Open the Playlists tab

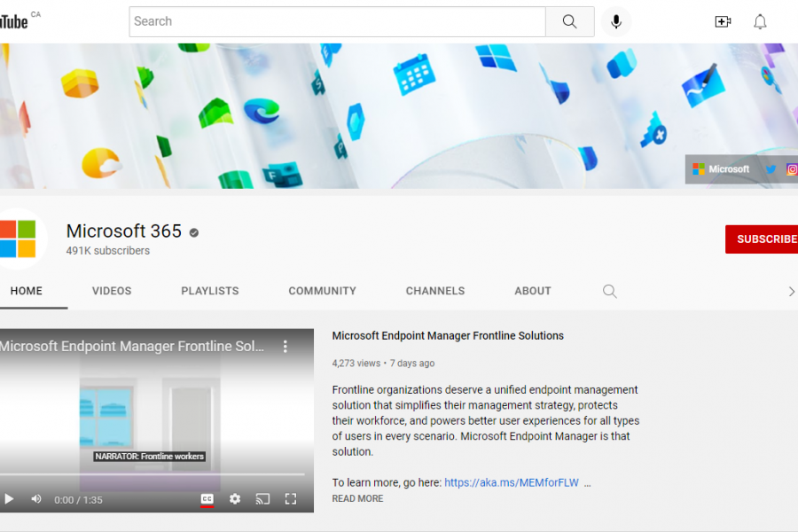[210, 291]
